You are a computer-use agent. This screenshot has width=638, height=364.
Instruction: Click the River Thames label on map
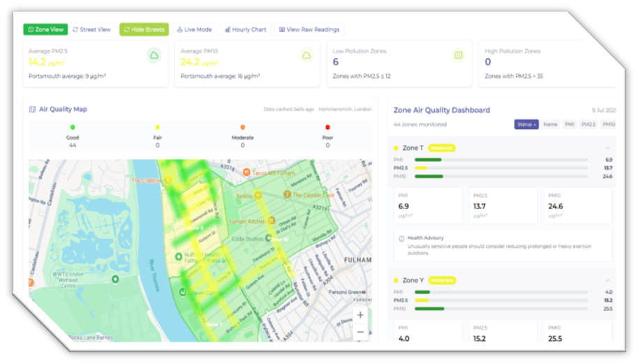154,275
